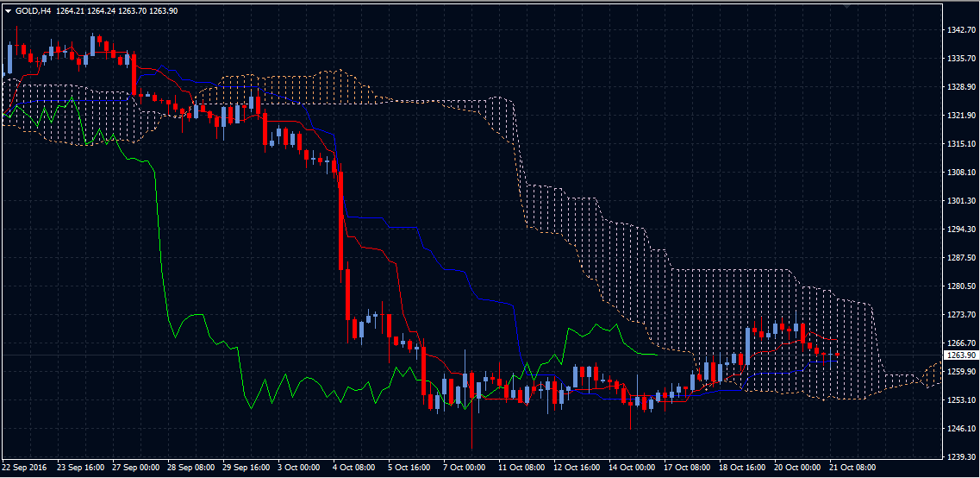Viewport: 980px width, 478px height.
Task: Click the 29 Sep 16:00 time label
Action: coord(247,468)
